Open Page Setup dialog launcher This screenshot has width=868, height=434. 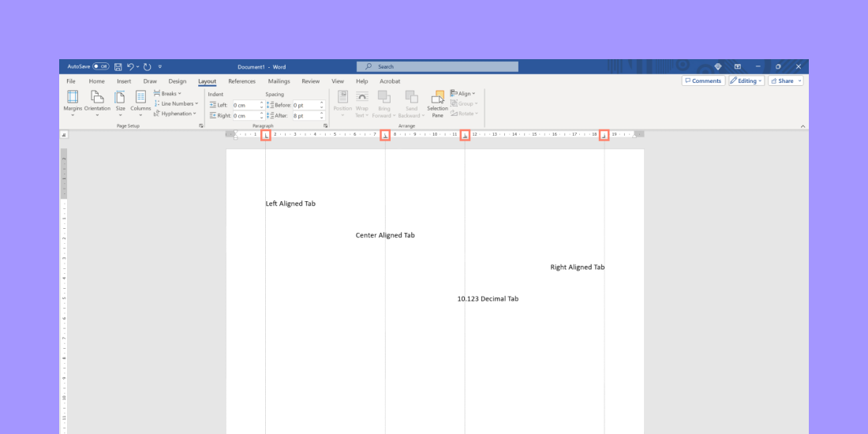tap(201, 126)
